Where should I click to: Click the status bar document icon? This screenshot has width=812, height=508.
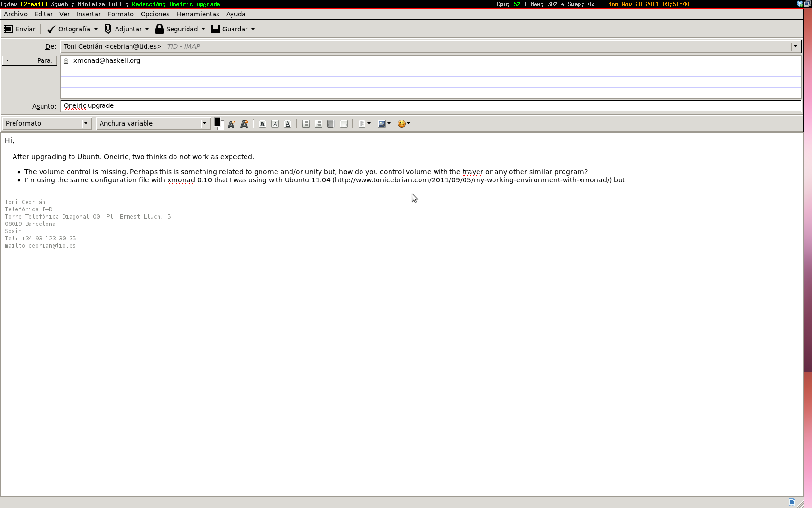(792, 502)
